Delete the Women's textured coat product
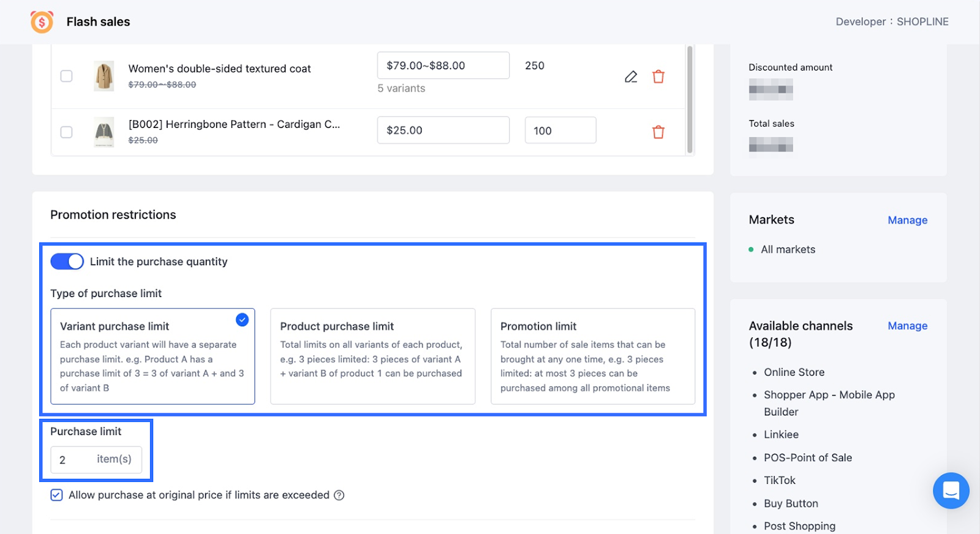The height and width of the screenshot is (534, 980). point(658,77)
